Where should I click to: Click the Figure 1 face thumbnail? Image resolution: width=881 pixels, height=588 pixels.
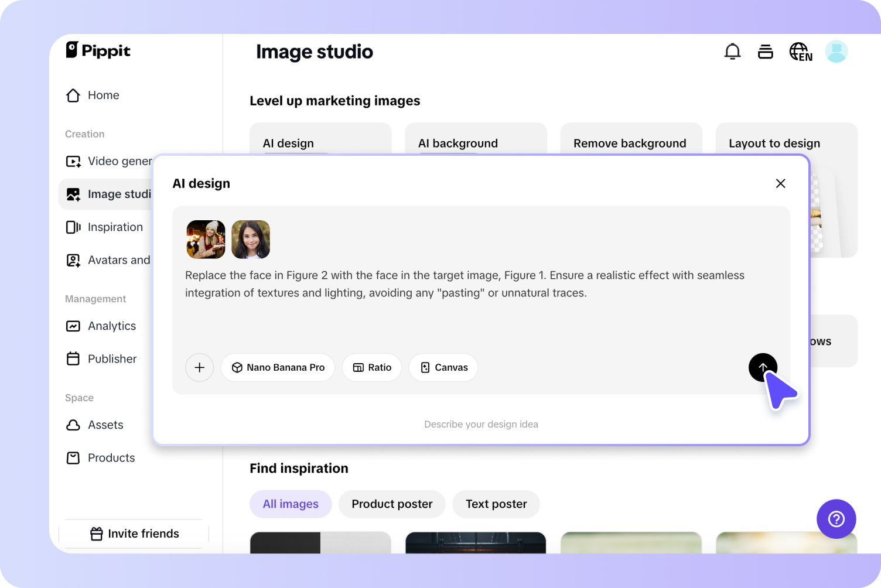coord(206,240)
